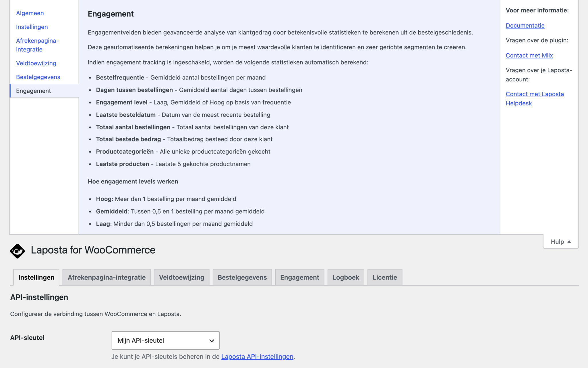Open the Algemeen help section
The image size is (588, 368).
click(30, 13)
